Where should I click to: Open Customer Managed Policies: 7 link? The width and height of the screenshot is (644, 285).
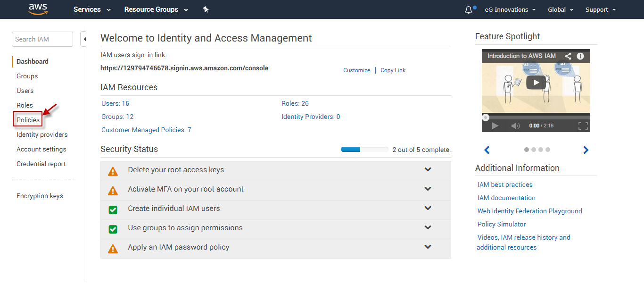[146, 130]
